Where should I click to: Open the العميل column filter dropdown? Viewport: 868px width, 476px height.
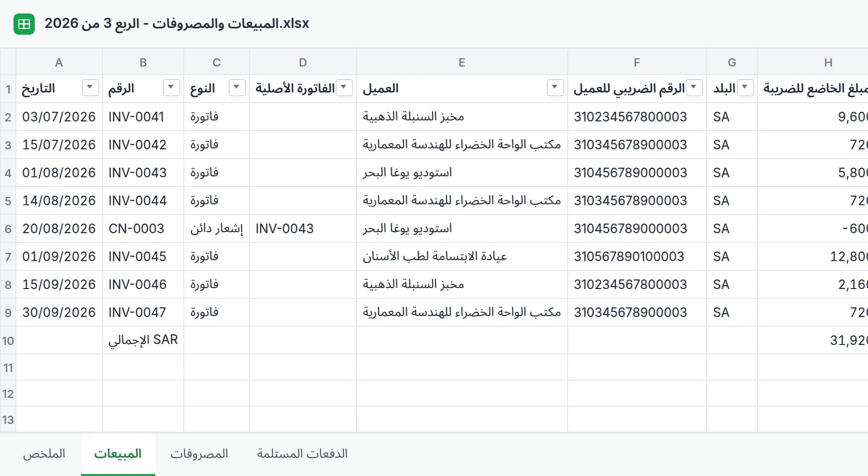[555, 88]
